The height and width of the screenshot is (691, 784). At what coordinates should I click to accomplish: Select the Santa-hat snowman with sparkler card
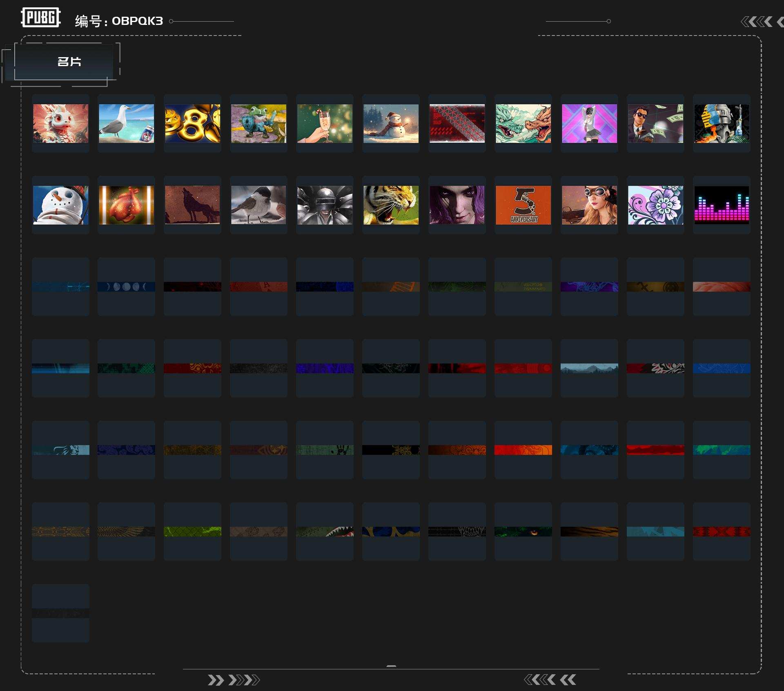(391, 123)
